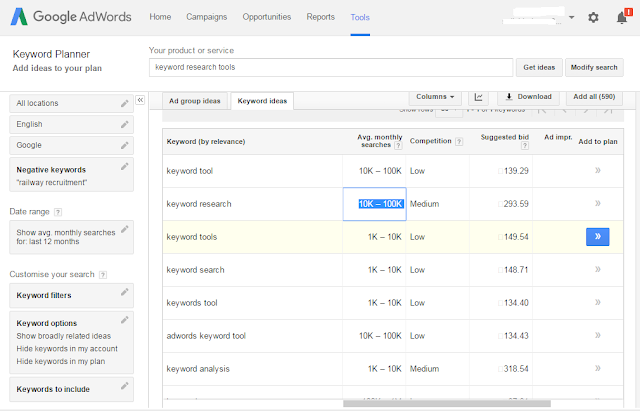Image resolution: width=640 pixels, height=411 pixels.
Task: Edit Keyword options with pencil icon
Action: [x=124, y=320]
